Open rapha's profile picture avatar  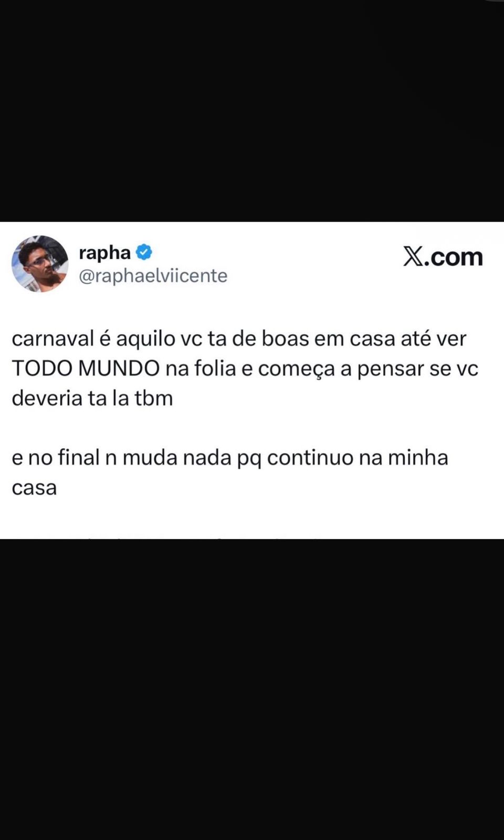tap(40, 264)
